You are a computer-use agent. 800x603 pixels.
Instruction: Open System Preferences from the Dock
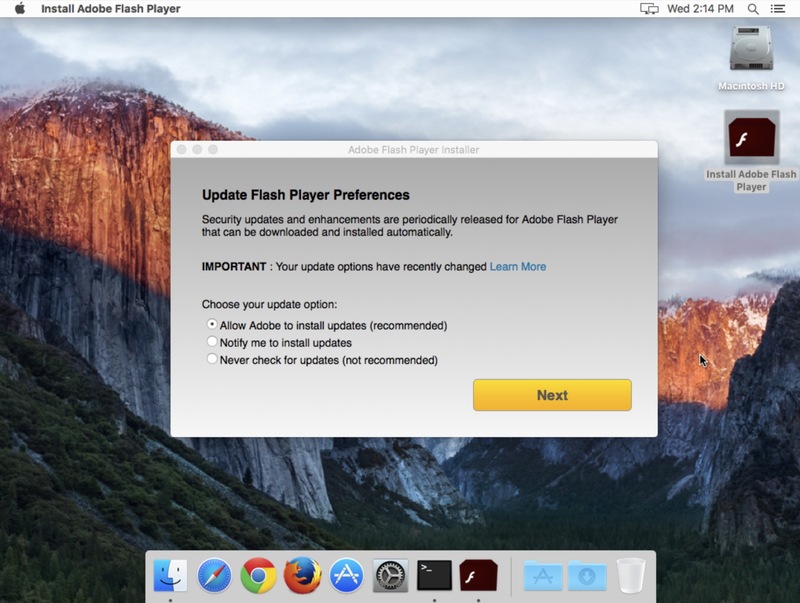[390, 575]
